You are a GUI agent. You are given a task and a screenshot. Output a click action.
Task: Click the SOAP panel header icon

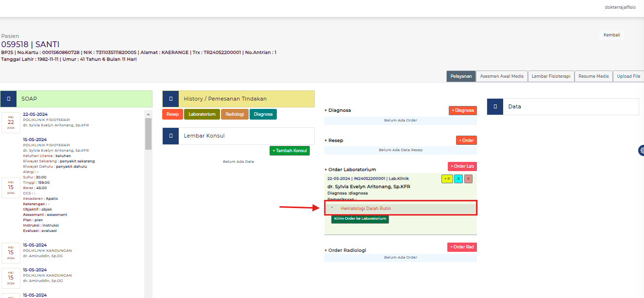(x=8, y=98)
